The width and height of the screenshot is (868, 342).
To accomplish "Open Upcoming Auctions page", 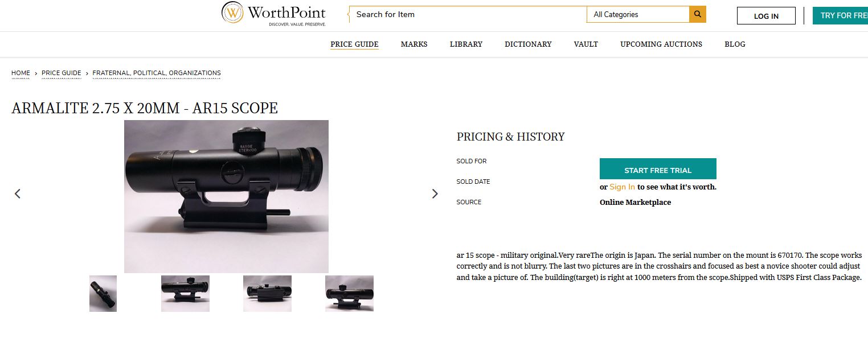I will point(661,44).
